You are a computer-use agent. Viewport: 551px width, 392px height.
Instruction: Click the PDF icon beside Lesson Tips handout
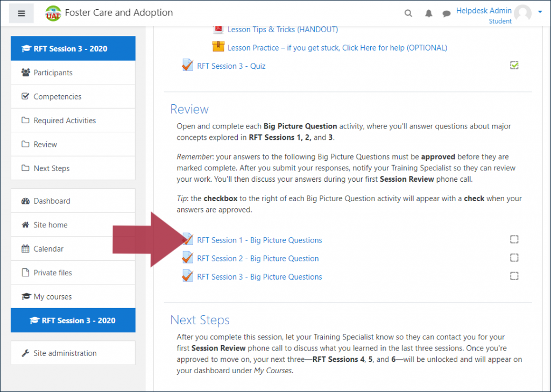click(218, 28)
